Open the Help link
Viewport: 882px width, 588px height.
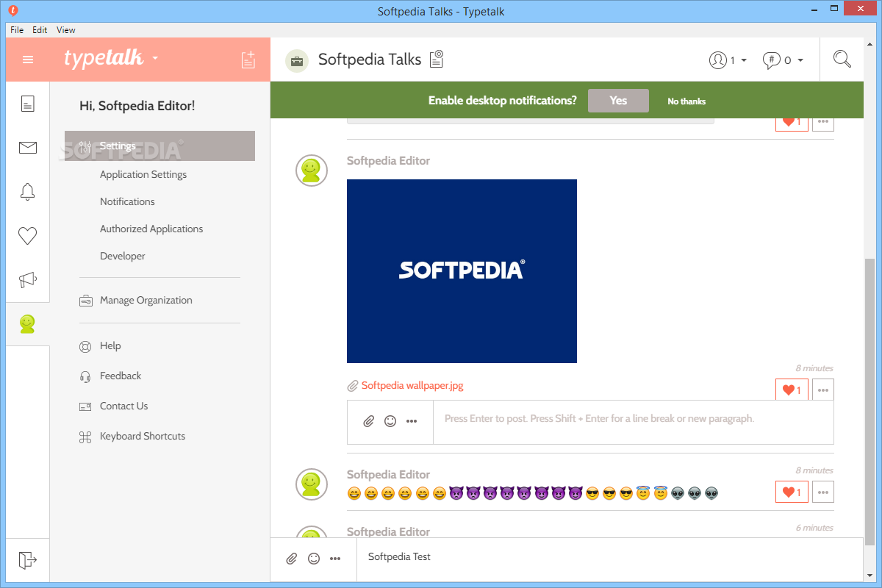(110, 345)
